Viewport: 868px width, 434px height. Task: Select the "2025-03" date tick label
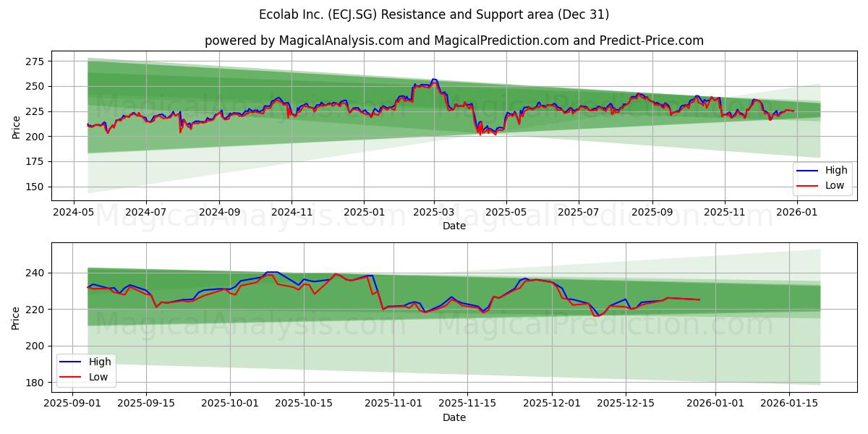[x=434, y=213]
